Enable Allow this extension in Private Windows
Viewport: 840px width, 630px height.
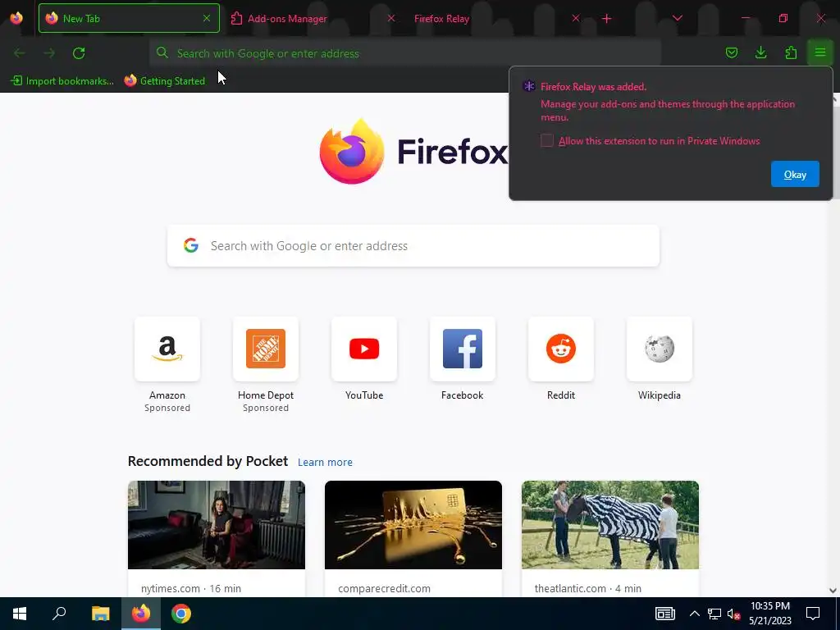546,141
